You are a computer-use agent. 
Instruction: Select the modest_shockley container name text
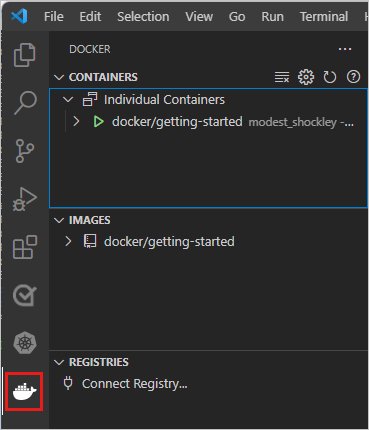point(293,122)
